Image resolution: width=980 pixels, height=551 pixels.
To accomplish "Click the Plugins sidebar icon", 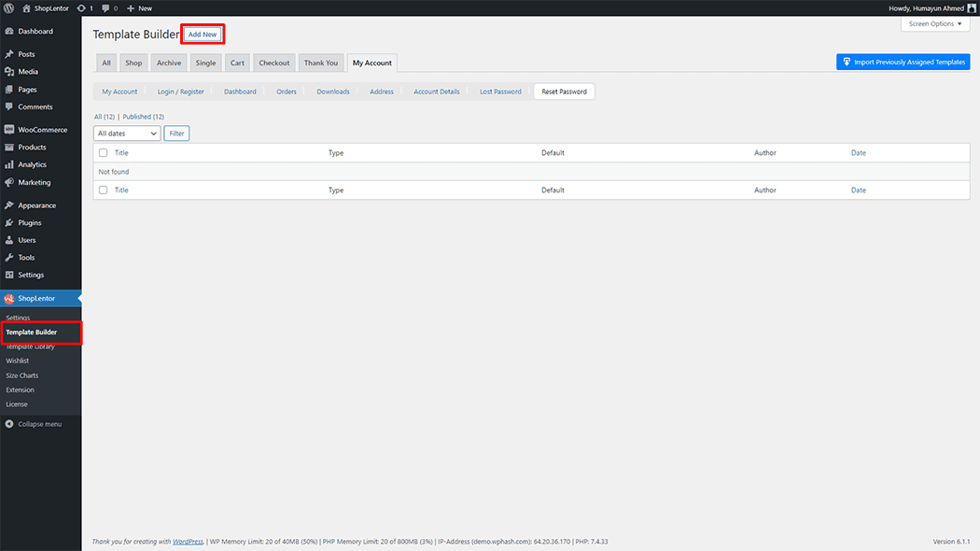I will tap(9, 222).
